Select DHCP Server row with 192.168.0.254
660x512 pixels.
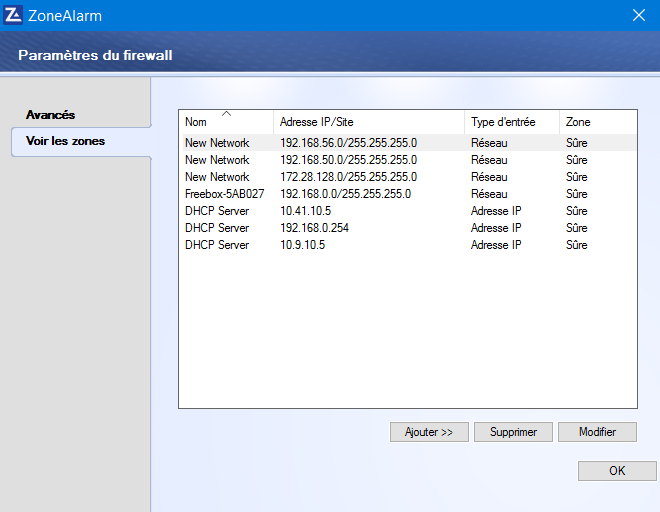(408, 228)
